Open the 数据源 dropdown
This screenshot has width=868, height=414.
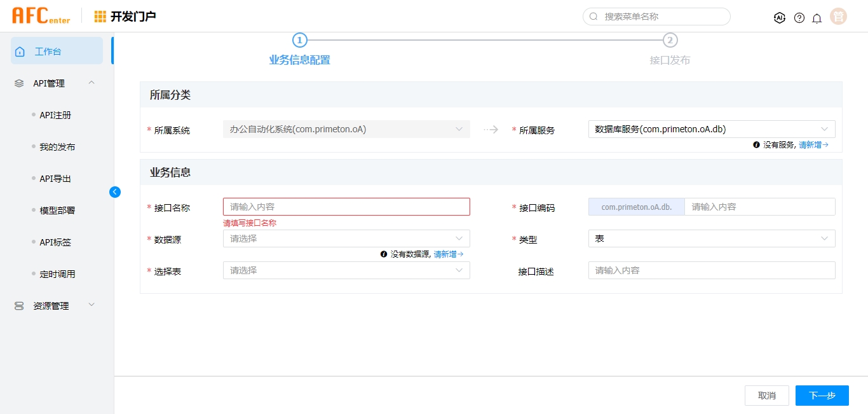pyautogui.click(x=346, y=238)
